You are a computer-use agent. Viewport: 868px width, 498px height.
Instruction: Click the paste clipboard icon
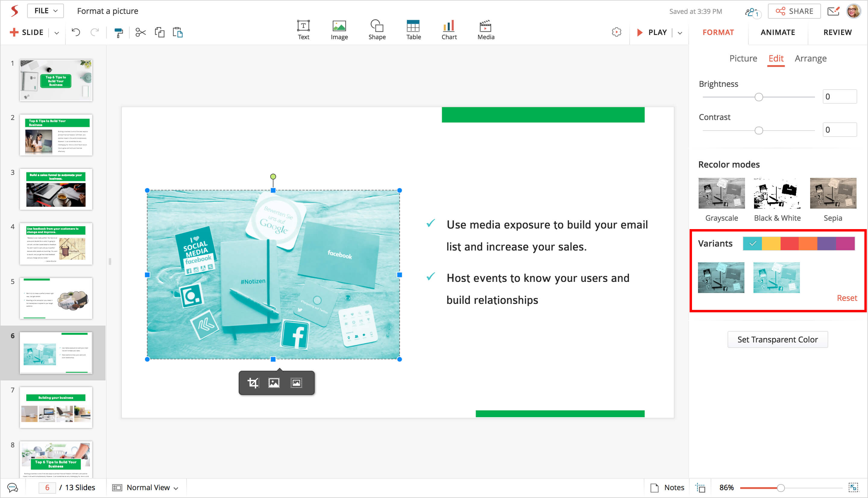click(178, 33)
